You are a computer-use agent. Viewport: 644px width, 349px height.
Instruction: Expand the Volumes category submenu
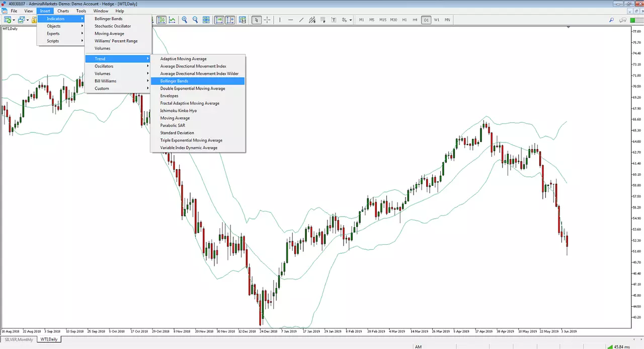(x=118, y=74)
